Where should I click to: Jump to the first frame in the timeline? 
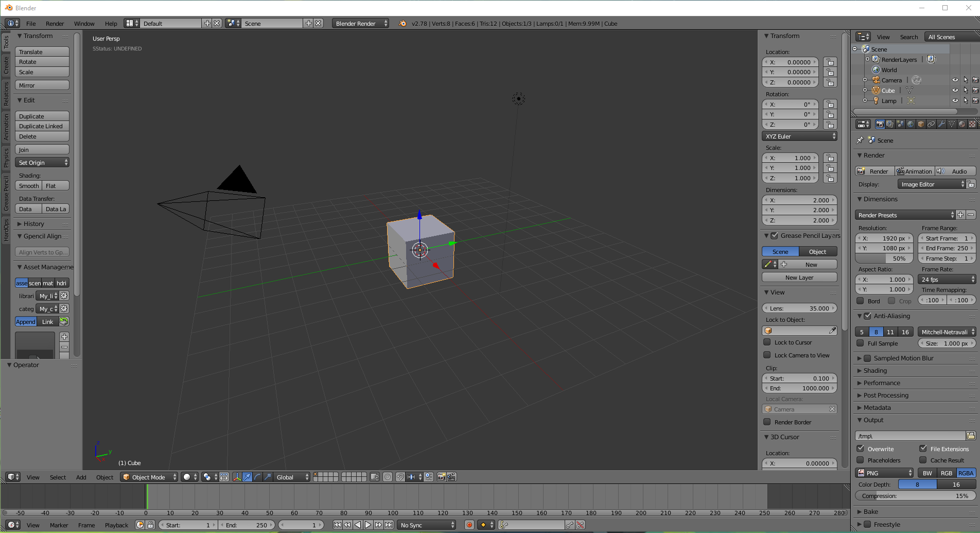click(x=337, y=525)
